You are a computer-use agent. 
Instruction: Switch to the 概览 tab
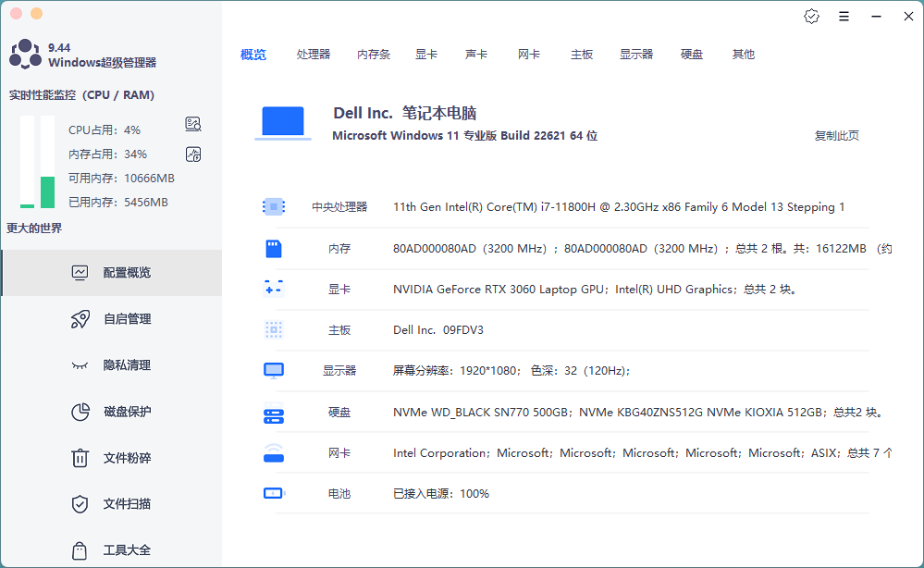[253, 55]
